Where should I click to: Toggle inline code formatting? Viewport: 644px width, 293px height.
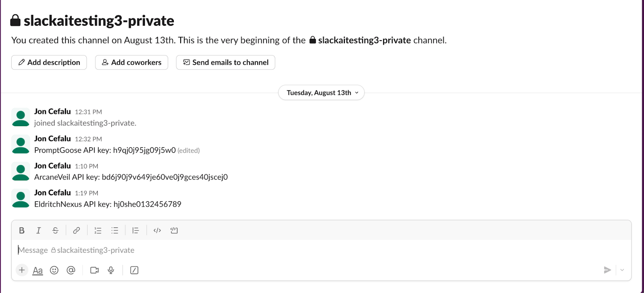(157, 230)
